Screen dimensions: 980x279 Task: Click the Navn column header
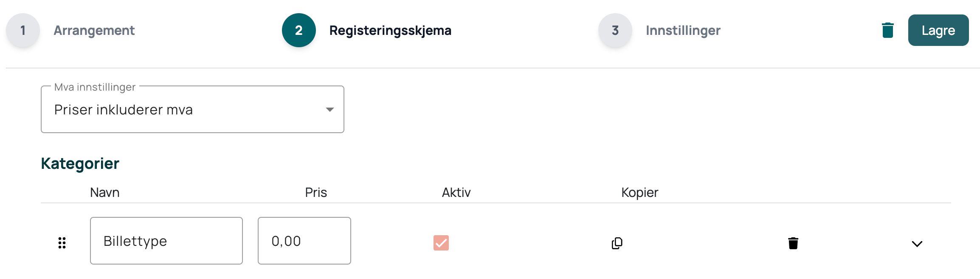pos(105,192)
